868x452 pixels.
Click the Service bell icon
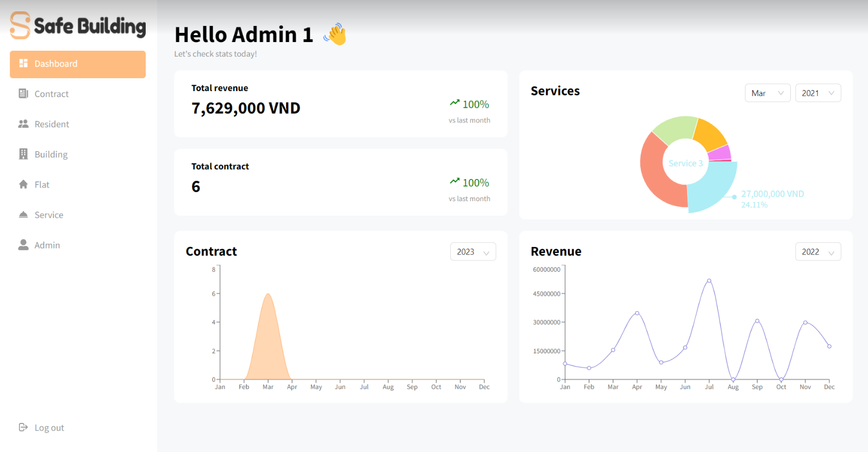click(23, 215)
